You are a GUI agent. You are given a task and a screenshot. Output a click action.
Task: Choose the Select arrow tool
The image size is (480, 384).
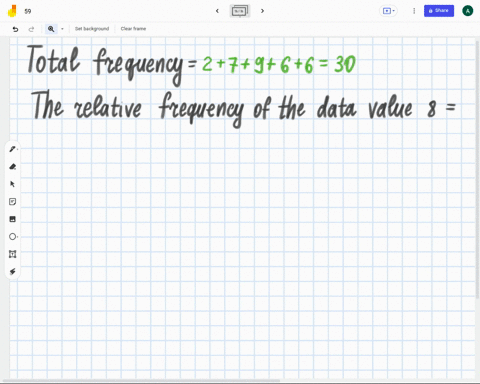pyautogui.click(x=13, y=184)
